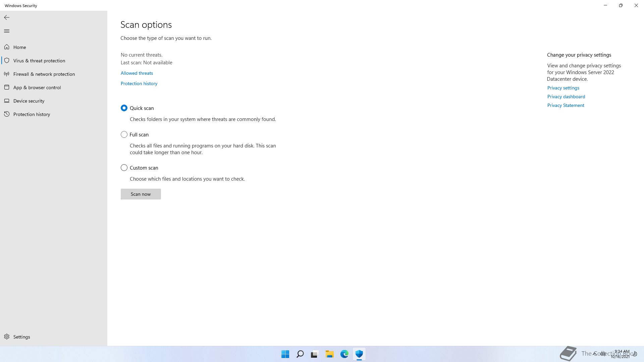
Task: Open the hamburger navigation menu
Action: (x=7, y=31)
